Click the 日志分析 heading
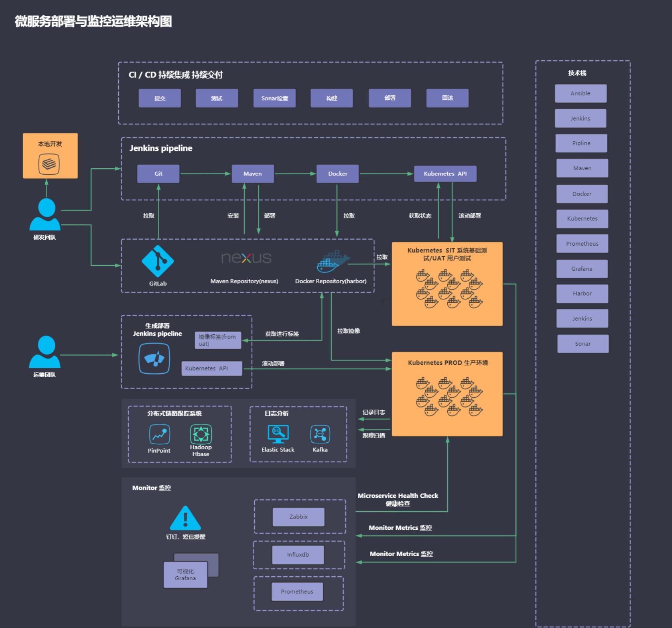Viewport: 672px width, 628px height. point(277,414)
